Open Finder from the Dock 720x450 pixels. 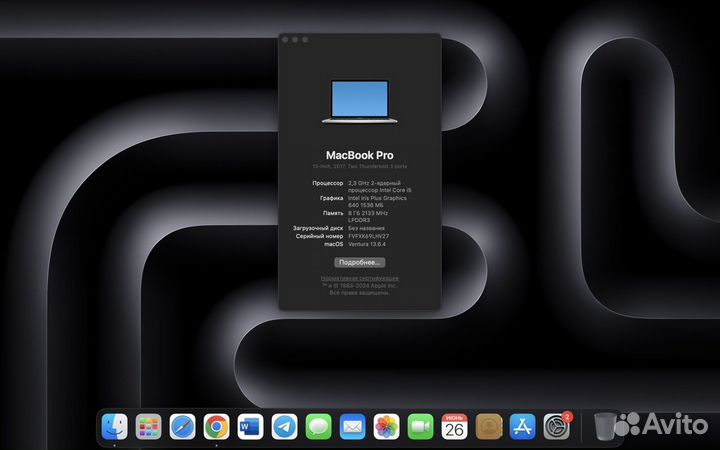[x=114, y=427]
